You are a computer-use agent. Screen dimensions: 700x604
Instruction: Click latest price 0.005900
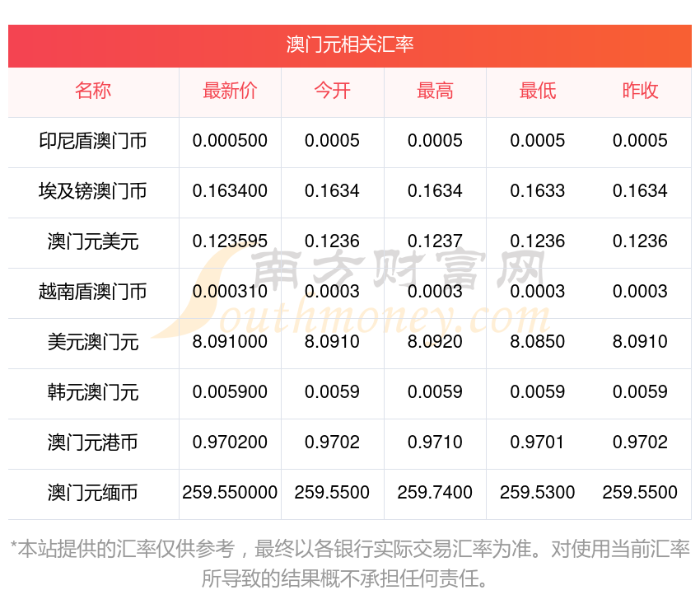click(230, 392)
